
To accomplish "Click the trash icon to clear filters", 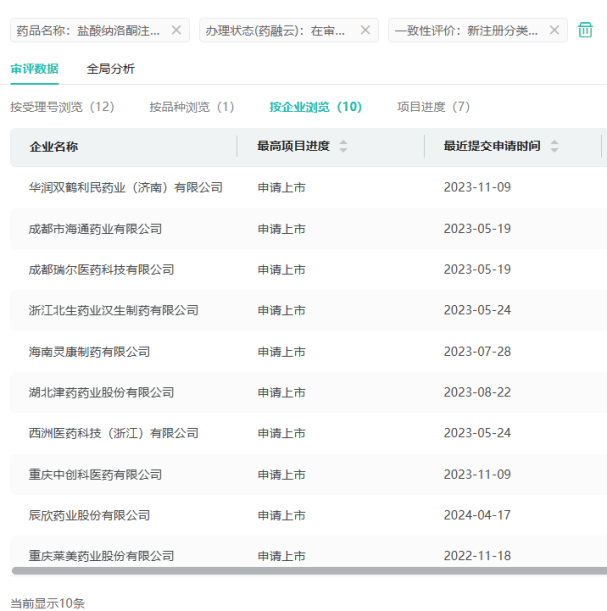I will click(x=586, y=30).
